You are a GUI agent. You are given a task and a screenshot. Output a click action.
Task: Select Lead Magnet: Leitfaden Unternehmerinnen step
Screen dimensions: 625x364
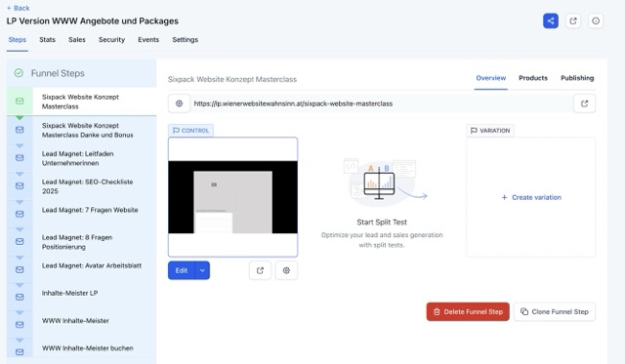(95, 158)
